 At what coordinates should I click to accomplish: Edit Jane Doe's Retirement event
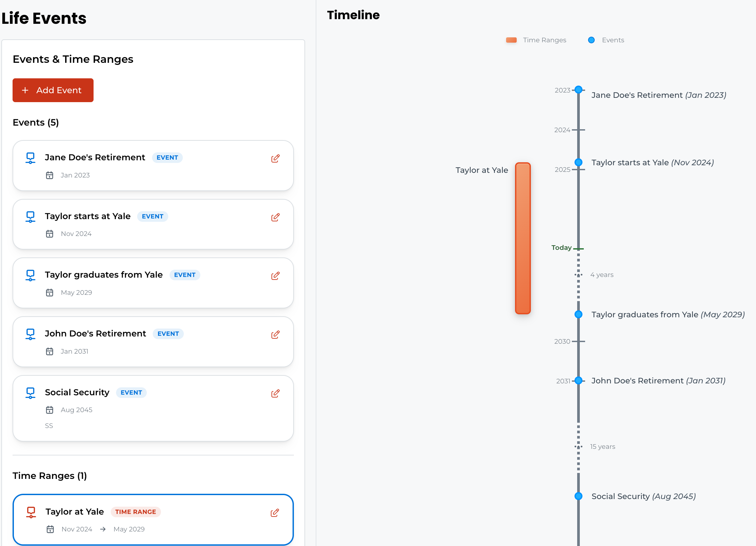(275, 159)
